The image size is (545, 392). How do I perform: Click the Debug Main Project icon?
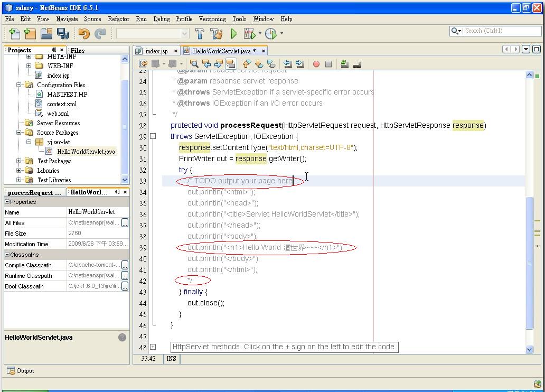(250, 33)
